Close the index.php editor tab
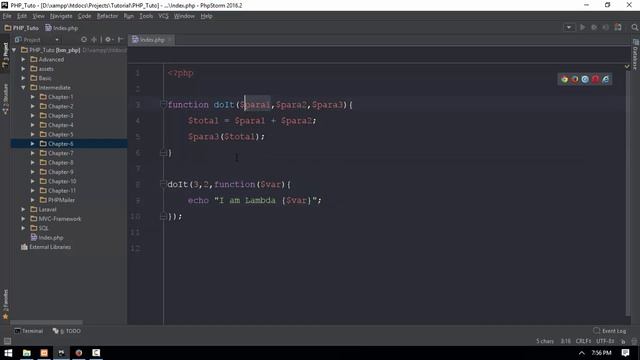Image resolution: width=640 pixels, height=360 pixels. tap(169, 40)
